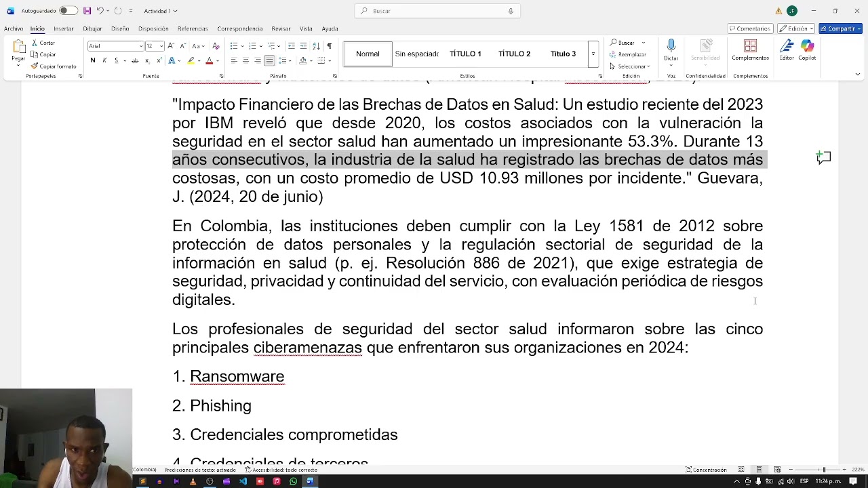Select the Normal style
This screenshot has width=868, height=488.
[368, 54]
